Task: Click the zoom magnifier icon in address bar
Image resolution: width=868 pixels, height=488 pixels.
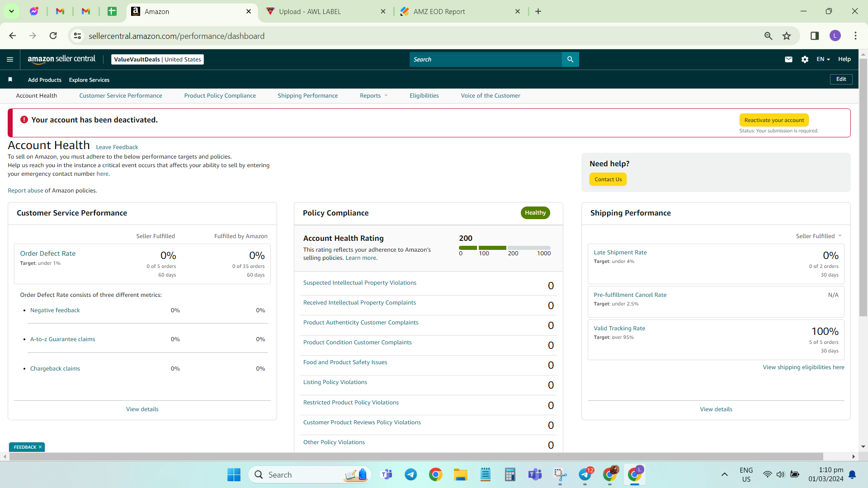Action: click(x=768, y=36)
